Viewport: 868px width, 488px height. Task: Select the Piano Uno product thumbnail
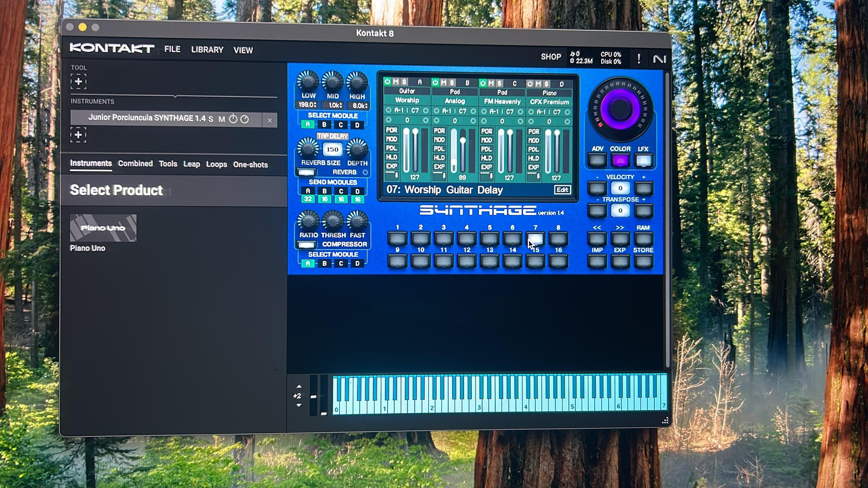(103, 228)
